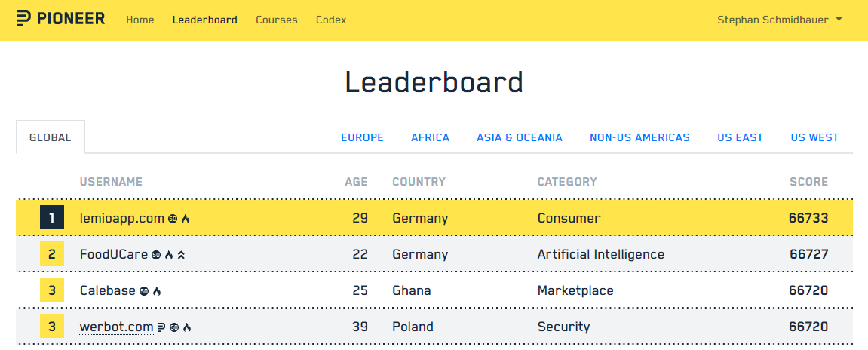Click the SCORE column header
Screen dimensions: 868x350
[808, 182]
